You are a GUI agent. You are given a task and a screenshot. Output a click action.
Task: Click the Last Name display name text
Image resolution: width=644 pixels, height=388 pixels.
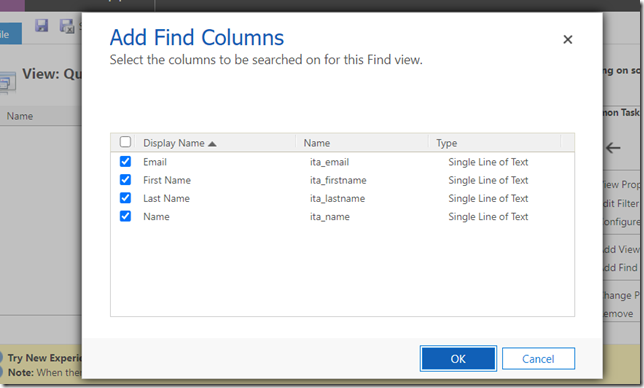tap(166, 198)
